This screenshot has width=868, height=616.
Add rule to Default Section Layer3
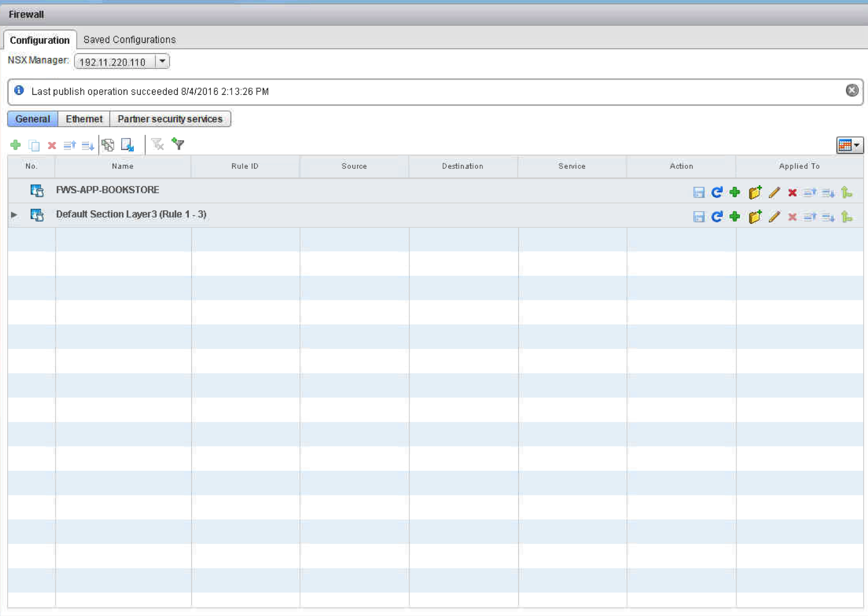tap(735, 217)
